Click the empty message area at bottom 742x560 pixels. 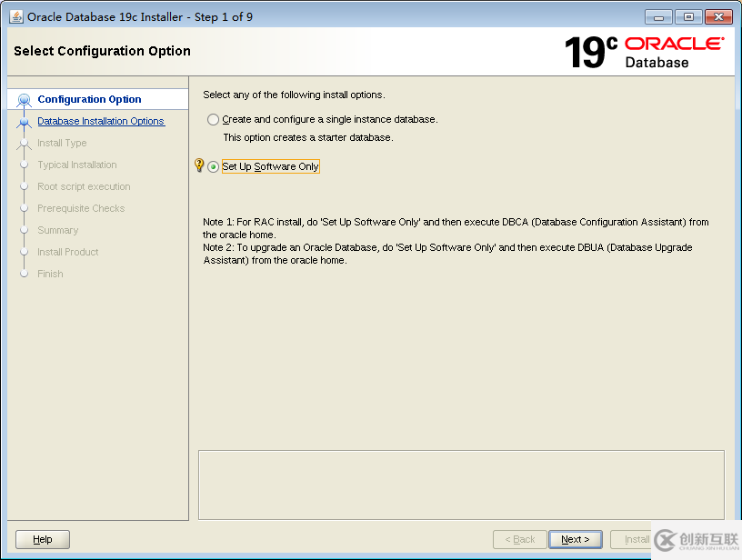click(461, 485)
